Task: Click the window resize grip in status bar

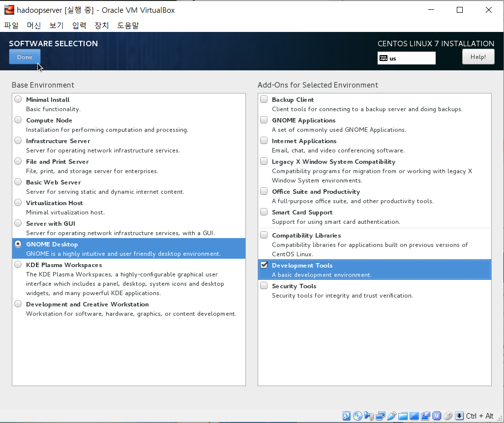Action: [x=500, y=419]
